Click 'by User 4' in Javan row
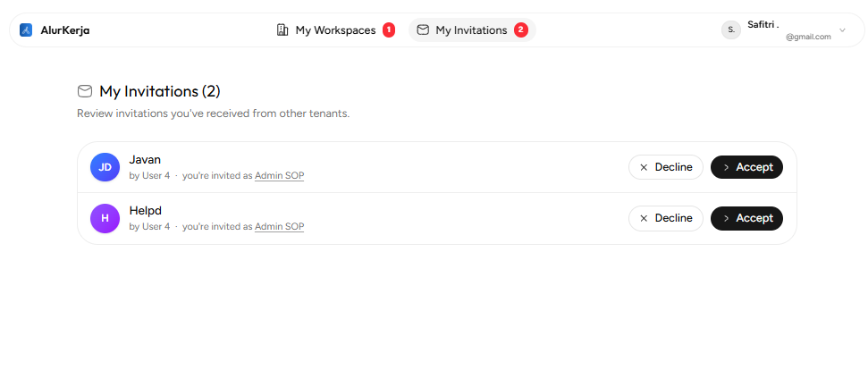This screenshot has width=868, height=370. pos(149,176)
